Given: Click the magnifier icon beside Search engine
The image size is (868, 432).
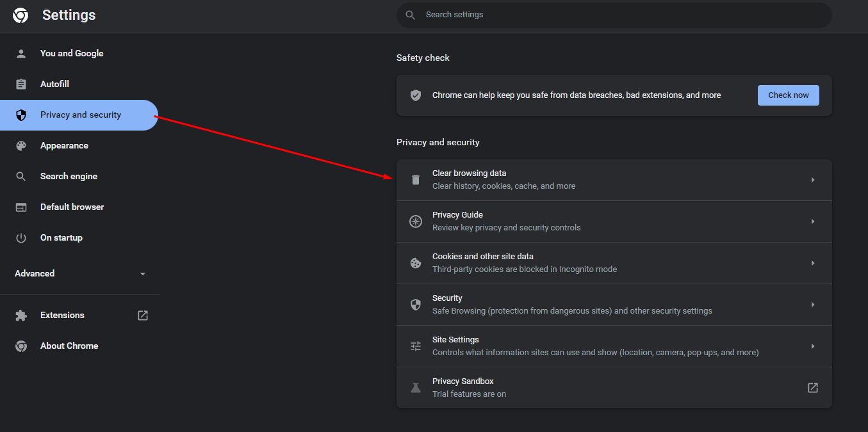Looking at the screenshot, I should pos(21,177).
